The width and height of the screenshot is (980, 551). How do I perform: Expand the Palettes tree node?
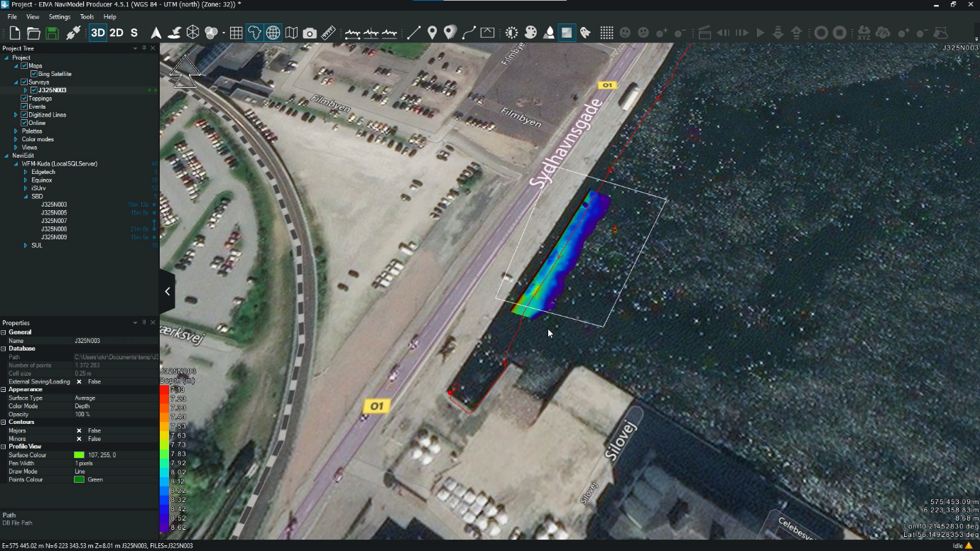16,131
